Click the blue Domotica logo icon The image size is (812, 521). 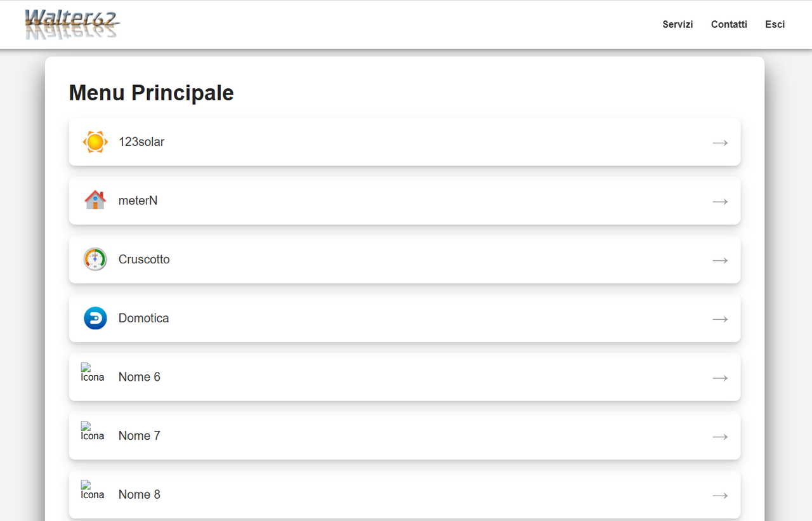pyautogui.click(x=95, y=318)
